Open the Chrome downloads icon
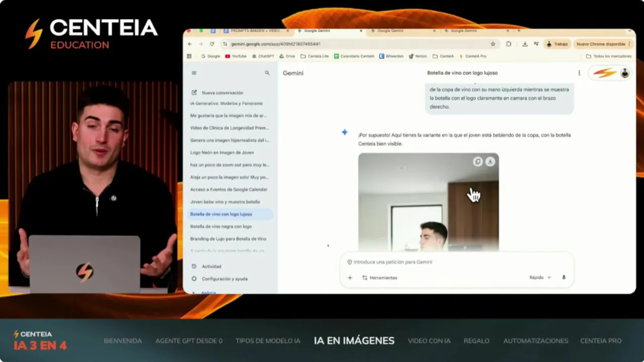This screenshot has height=362, width=644. [525, 44]
